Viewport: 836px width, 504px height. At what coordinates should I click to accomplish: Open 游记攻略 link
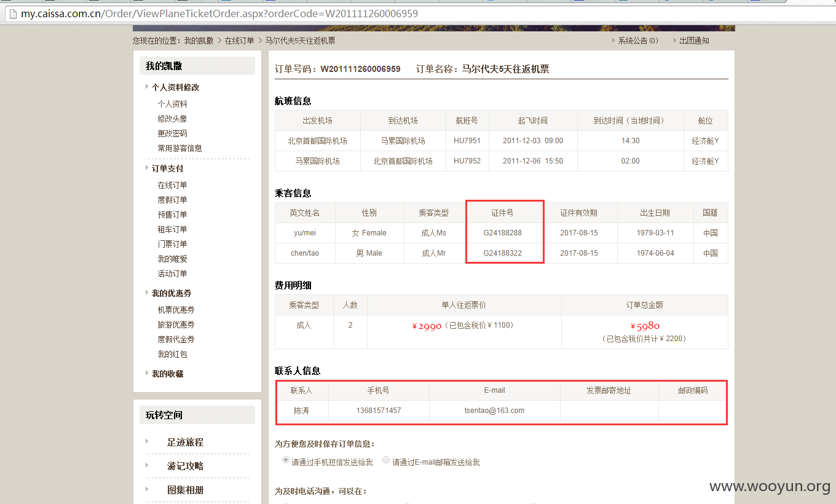185,466
